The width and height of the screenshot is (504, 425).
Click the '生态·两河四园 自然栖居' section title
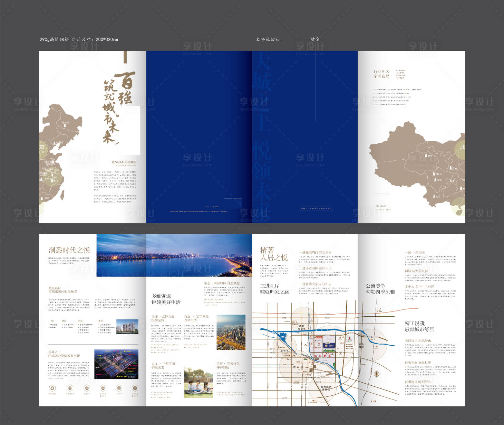pyautogui.click(x=221, y=283)
